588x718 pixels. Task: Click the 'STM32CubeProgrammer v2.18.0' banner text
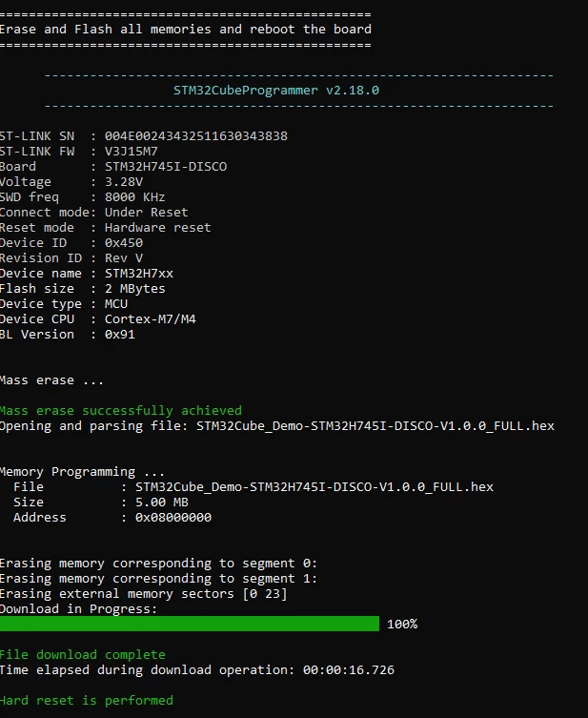click(276, 91)
